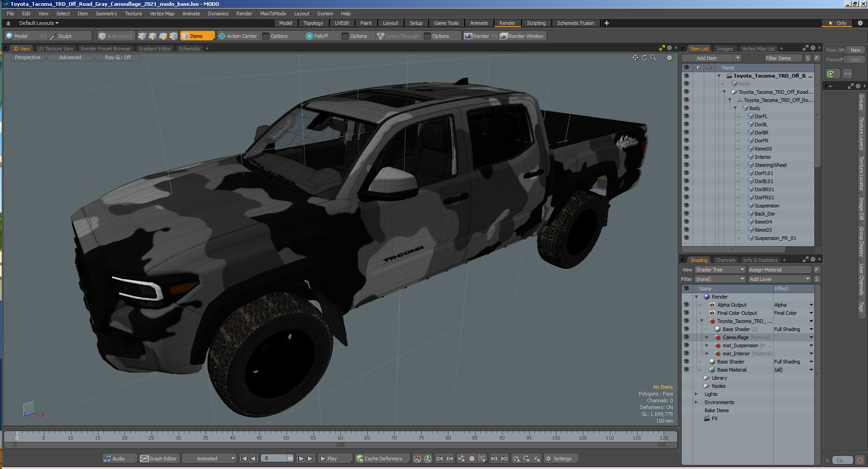Step to next frame
Image resolution: width=868 pixels, height=469 pixels.
coord(300,459)
